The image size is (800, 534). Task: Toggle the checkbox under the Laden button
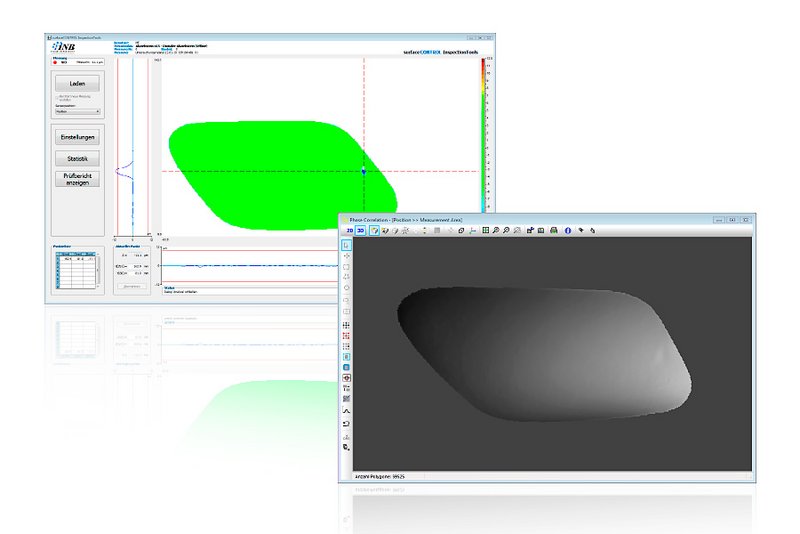[x=57, y=96]
